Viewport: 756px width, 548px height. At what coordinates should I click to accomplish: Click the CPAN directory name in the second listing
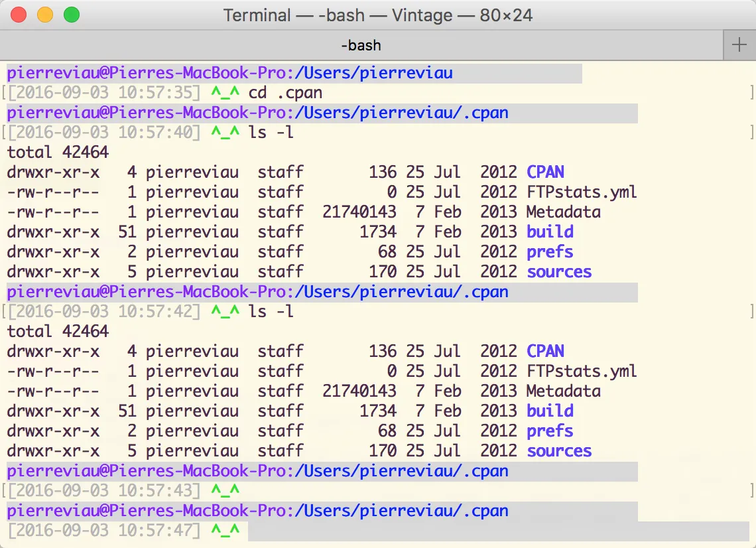tap(545, 351)
